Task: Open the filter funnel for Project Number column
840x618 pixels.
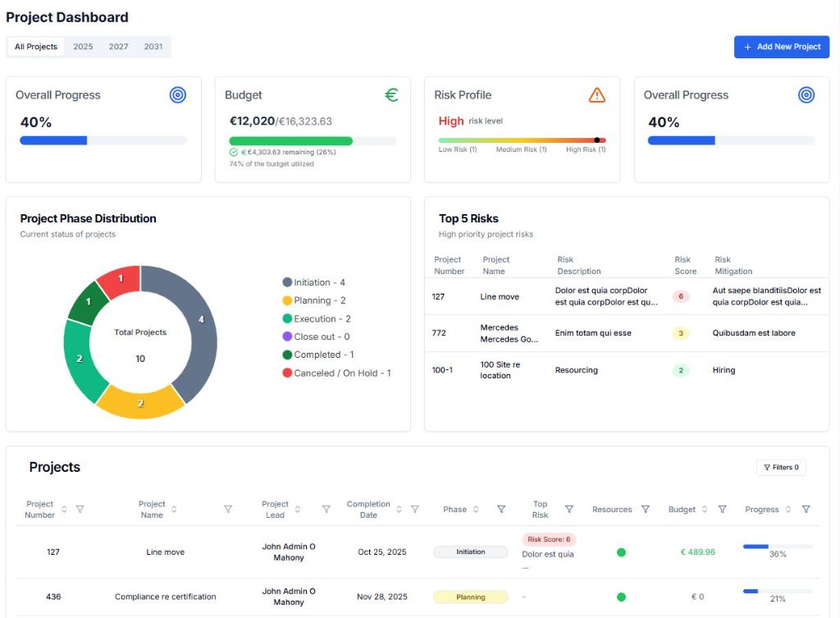Action: (x=80, y=509)
